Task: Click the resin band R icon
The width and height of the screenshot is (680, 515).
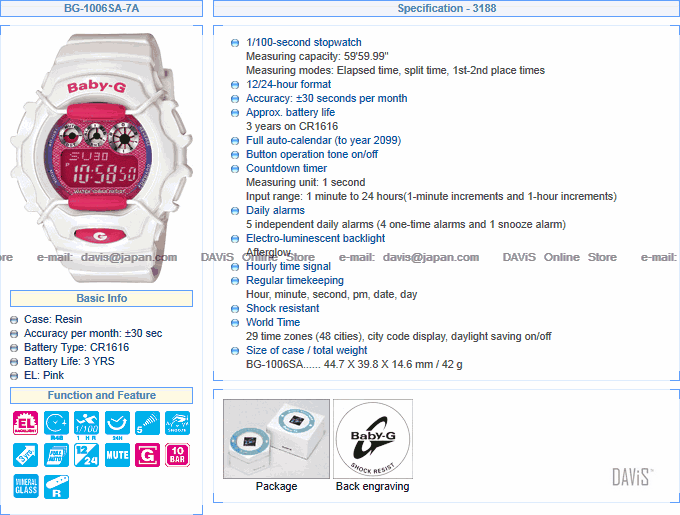Action: [x=56, y=486]
